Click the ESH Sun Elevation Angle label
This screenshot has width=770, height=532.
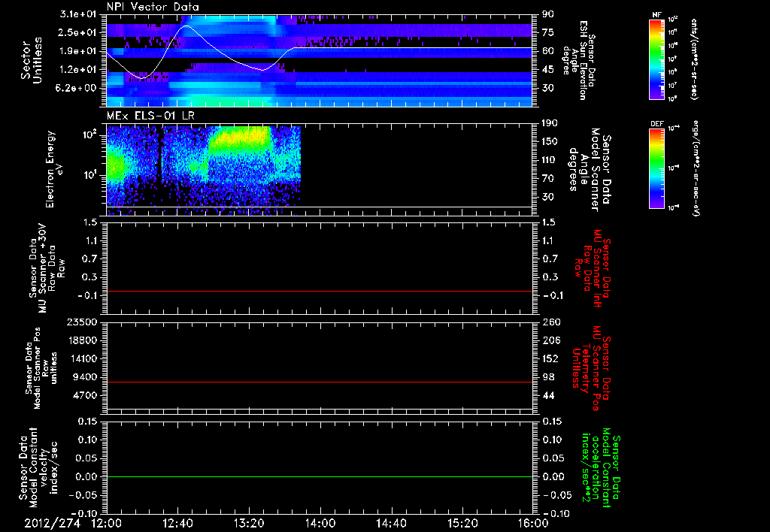578,60
